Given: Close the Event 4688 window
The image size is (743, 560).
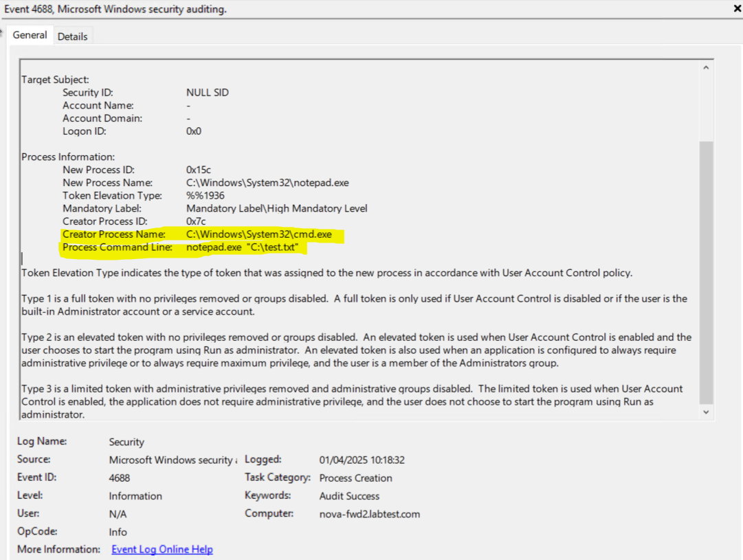Looking at the screenshot, I should [x=737, y=9].
